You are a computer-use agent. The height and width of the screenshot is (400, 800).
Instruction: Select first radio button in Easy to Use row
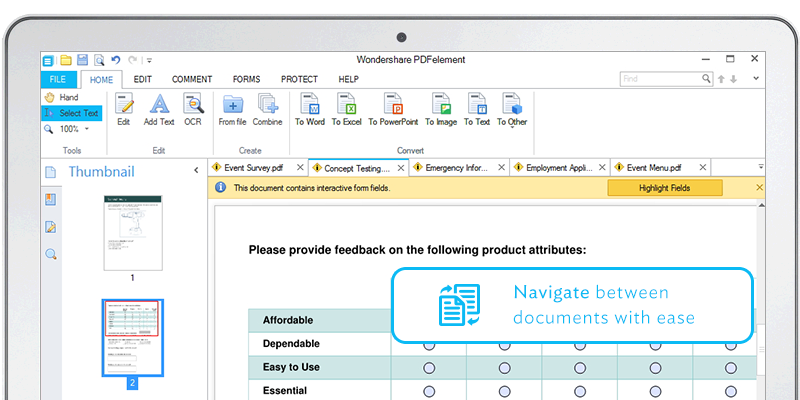tap(429, 368)
